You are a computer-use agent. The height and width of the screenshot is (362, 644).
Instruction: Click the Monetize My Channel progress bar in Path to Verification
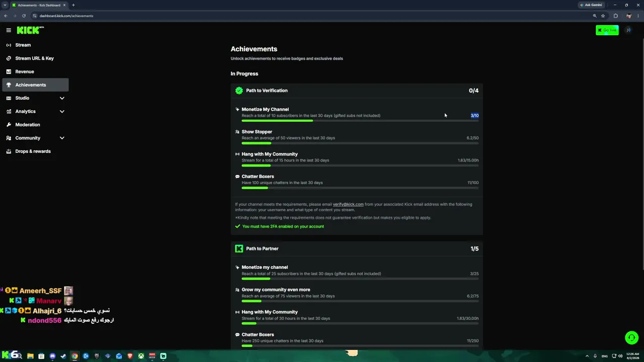coord(360,121)
